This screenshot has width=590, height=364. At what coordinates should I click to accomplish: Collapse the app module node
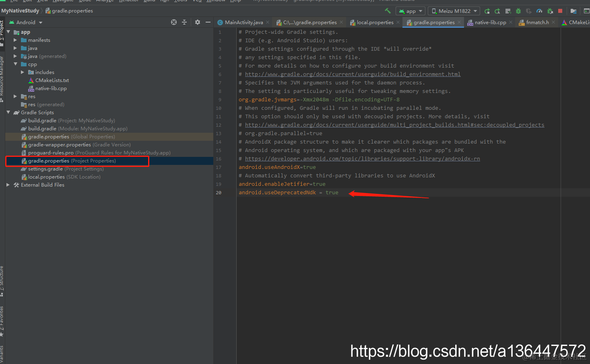pos(8,32)
